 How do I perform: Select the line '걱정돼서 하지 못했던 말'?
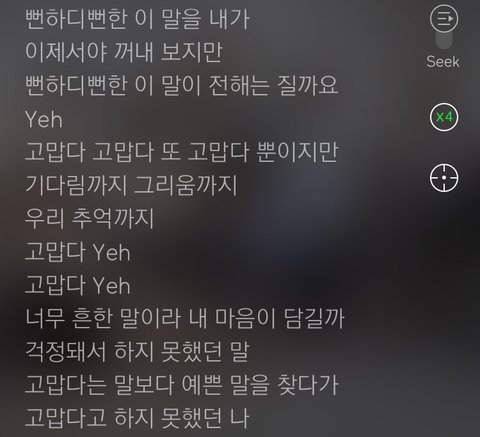137,352
